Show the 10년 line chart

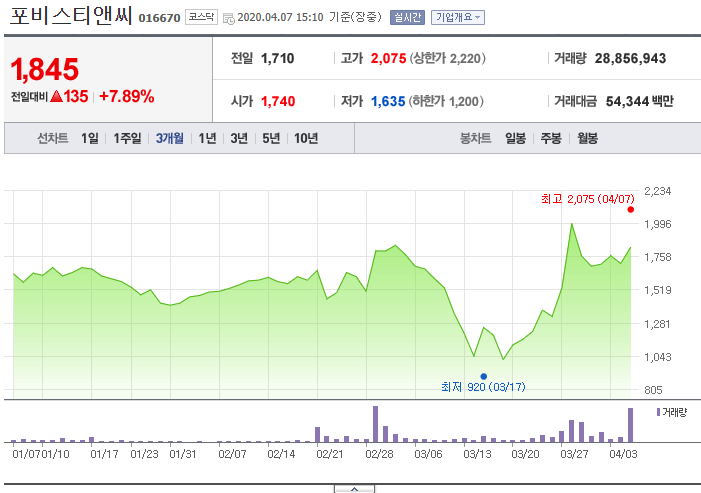(x=306, y=138)
